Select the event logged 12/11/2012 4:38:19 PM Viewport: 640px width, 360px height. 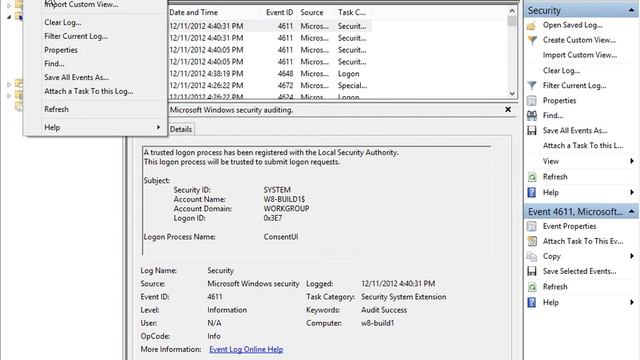(x=269, y=74)
